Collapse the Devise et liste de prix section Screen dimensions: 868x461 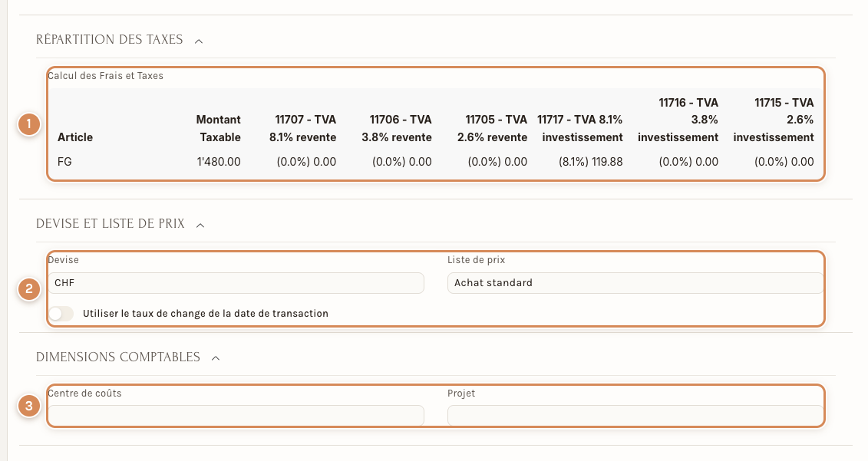(200, 225)
